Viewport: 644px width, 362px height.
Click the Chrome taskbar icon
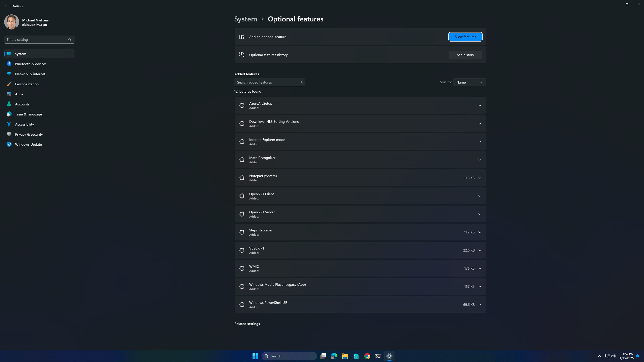pyautogui.click(x=367, y=356)
